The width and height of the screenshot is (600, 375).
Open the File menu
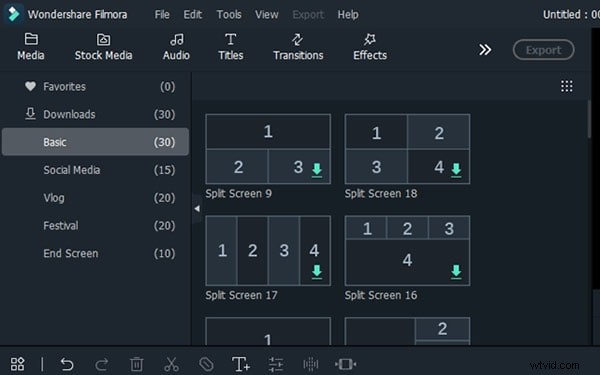coord(162,15)
